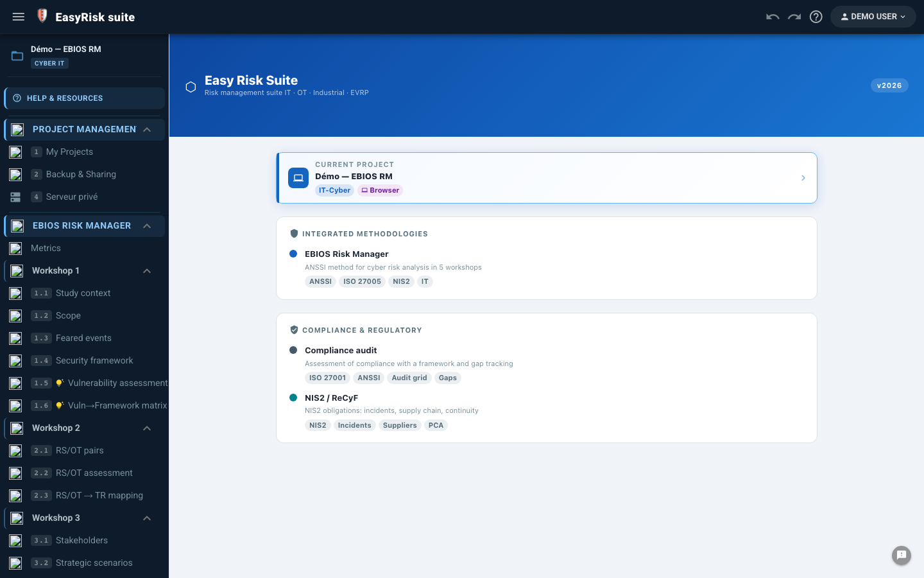This screenshot has height=578, width=924.
Task: Open the current project card chevron
Action: click(803, 178)
